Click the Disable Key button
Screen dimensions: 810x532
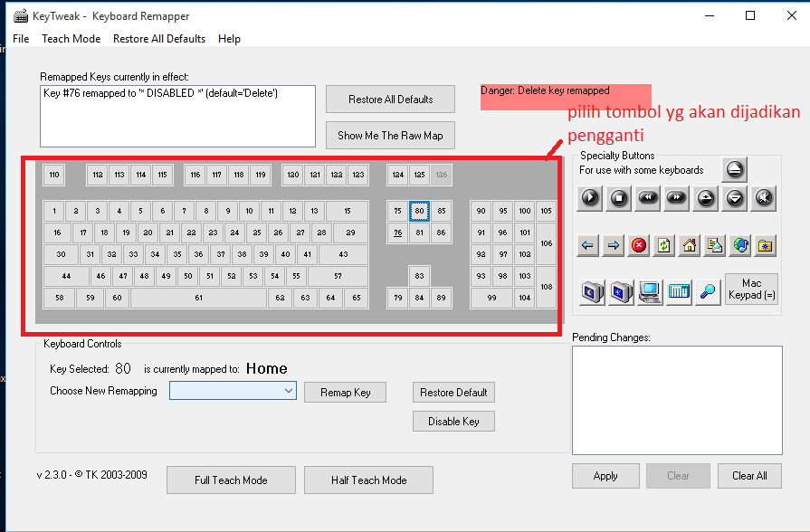click(453, 422)
